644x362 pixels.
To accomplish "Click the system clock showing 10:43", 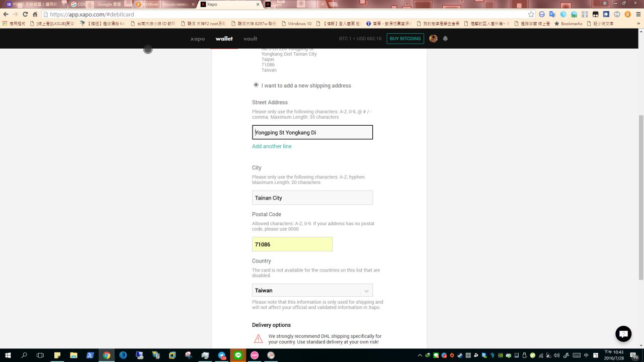I will click(x=614, y=355).
